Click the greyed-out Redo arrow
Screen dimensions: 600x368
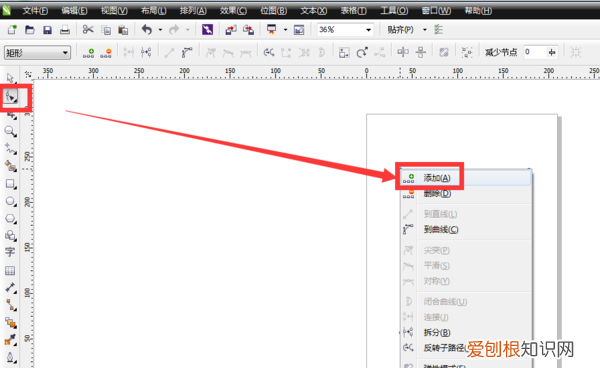tap(174, 29)
